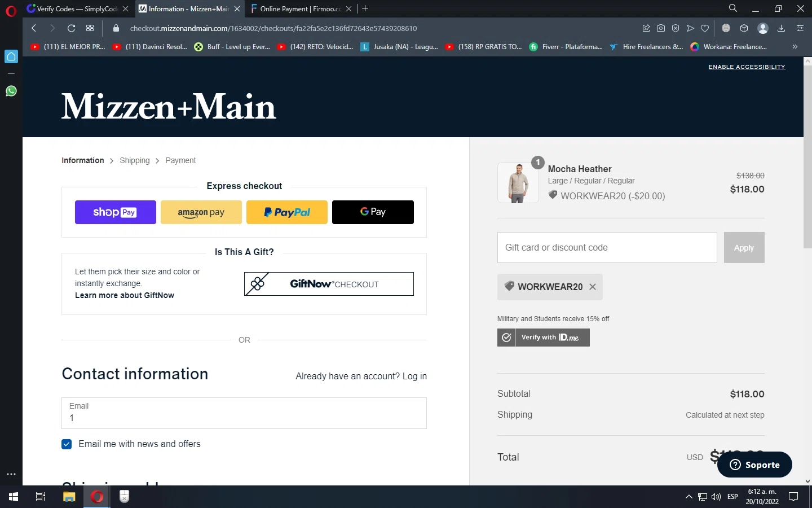812x508 pixels.
Task: Click the browser forward arrow
Action: pyautogui.click(x=52, y=28)
